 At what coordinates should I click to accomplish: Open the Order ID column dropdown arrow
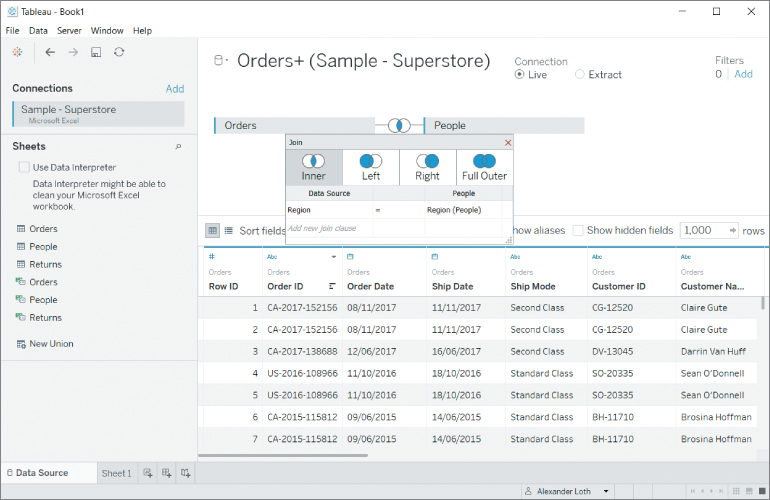click(x=333, y=257)
